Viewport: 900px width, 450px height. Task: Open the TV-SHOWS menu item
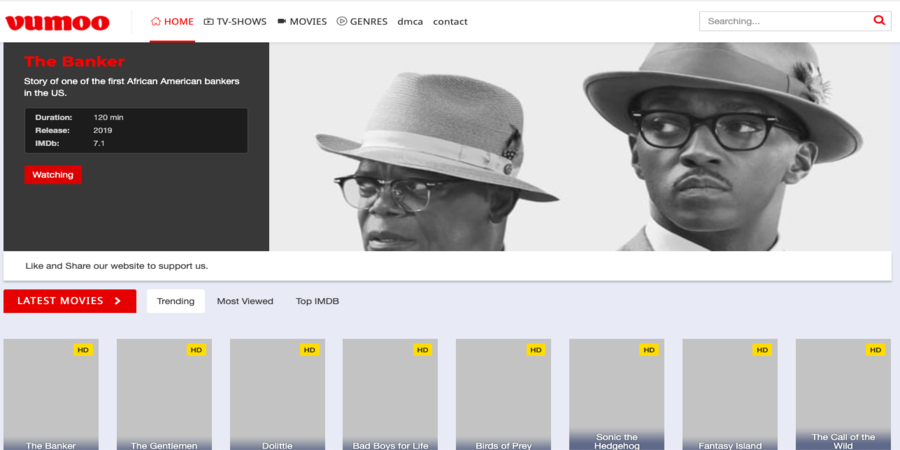point(235,21)
